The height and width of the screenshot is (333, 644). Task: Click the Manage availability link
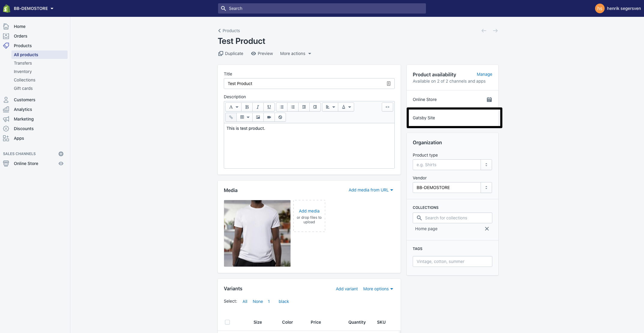tap(484, 74)
